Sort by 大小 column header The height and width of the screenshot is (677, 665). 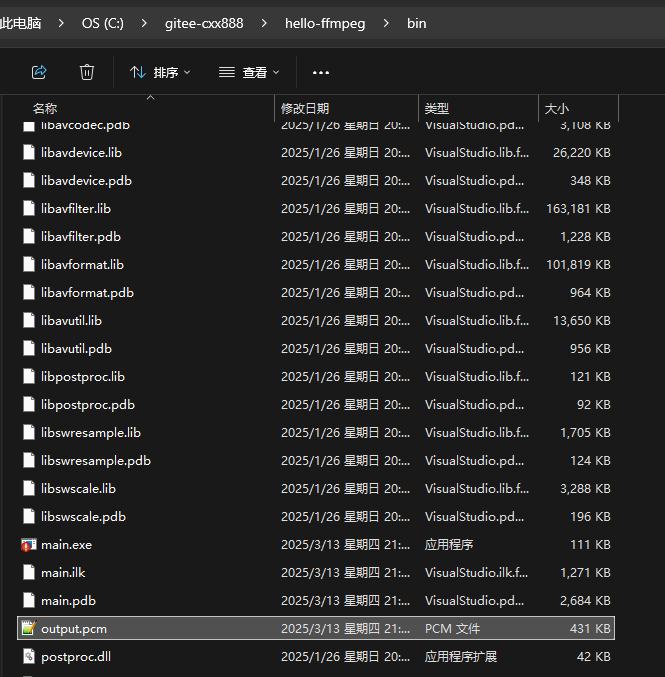pos(557,108)
